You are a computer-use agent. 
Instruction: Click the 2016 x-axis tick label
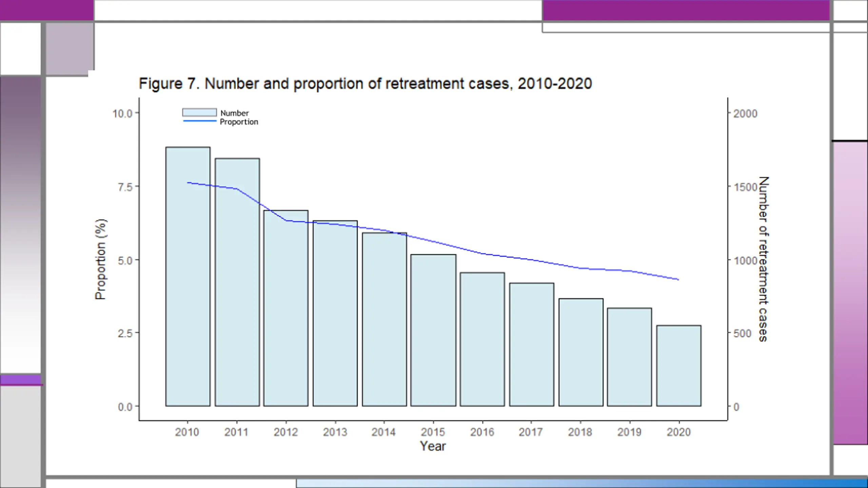pyautogui.click(x=482, y=432)
